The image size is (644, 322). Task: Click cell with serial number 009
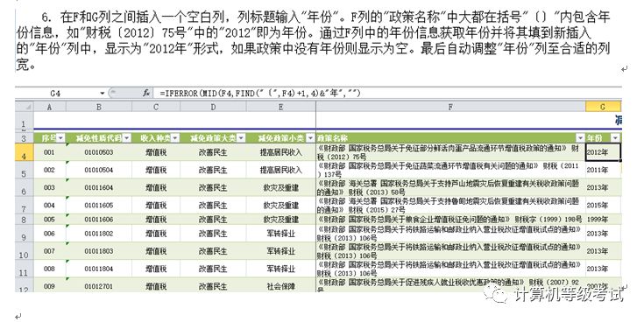(49, 285)
